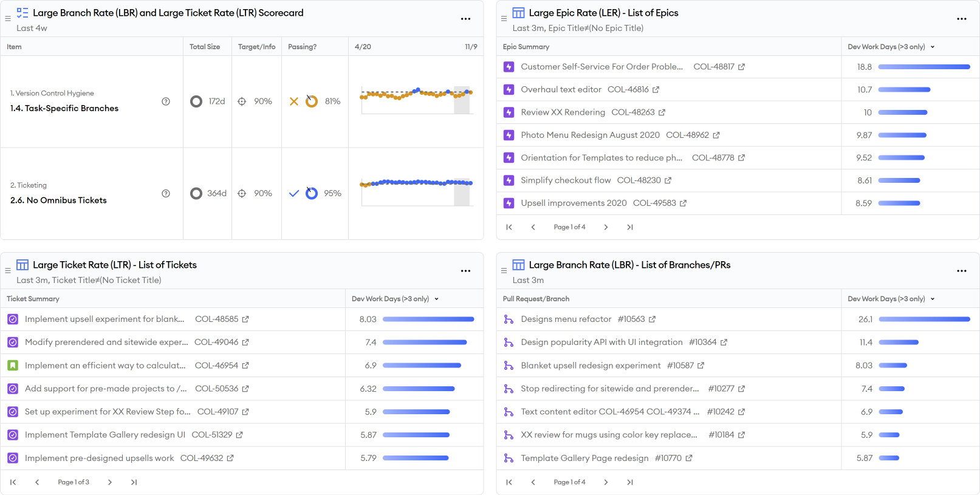
Task: Open external link icon for PR #10563
Action: [x=652, y=319]
